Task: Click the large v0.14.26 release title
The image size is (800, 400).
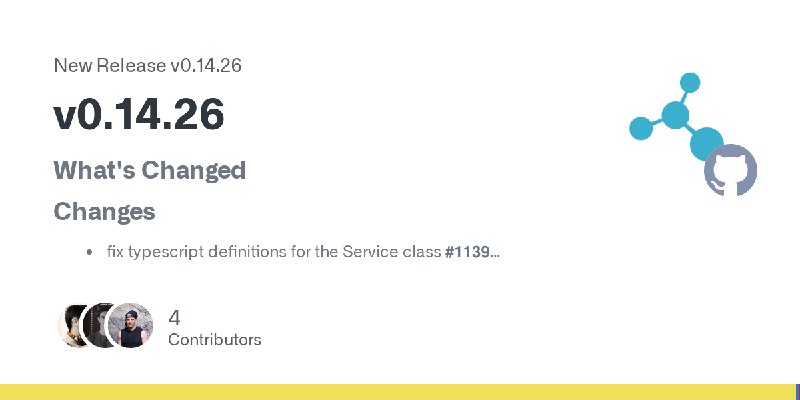Action: click(139, 114)
